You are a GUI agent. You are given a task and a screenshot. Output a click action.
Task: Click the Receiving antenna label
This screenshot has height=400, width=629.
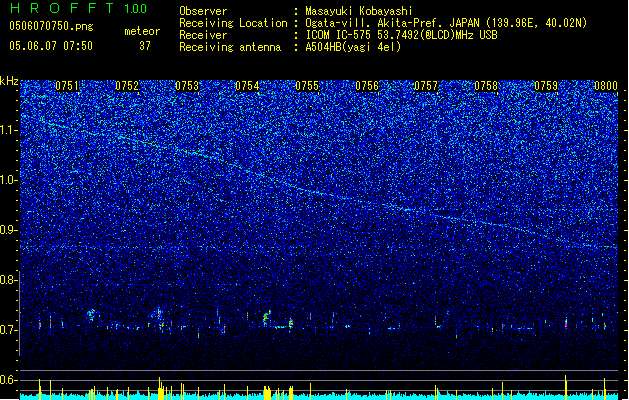coord(230,47)
